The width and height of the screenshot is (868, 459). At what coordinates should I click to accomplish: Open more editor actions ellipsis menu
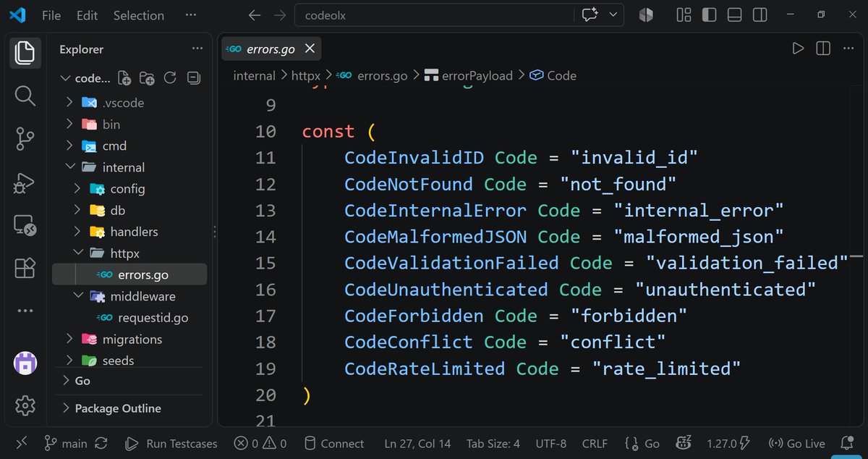pyautogui.click(x=848, y=49)
